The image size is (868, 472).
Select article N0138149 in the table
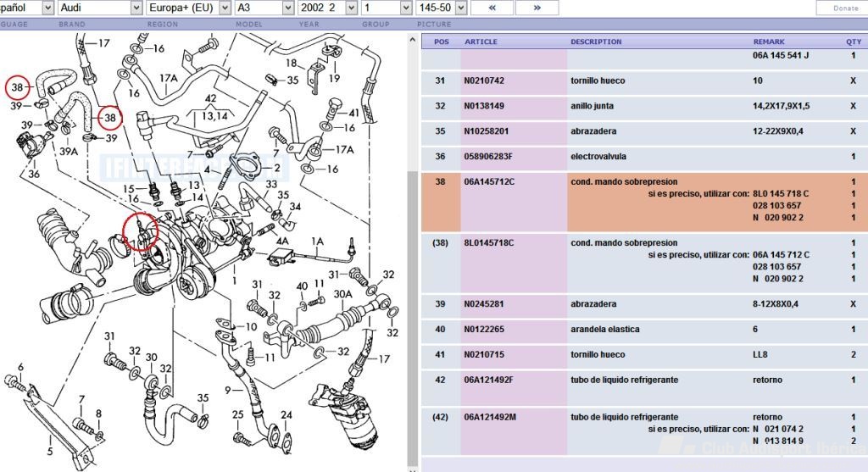tap(484, 106)
